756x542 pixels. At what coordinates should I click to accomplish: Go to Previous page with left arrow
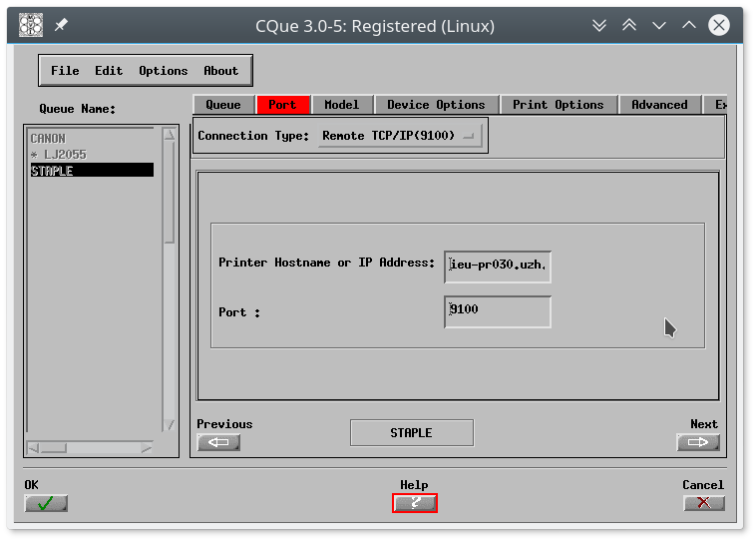click(218, 442)
